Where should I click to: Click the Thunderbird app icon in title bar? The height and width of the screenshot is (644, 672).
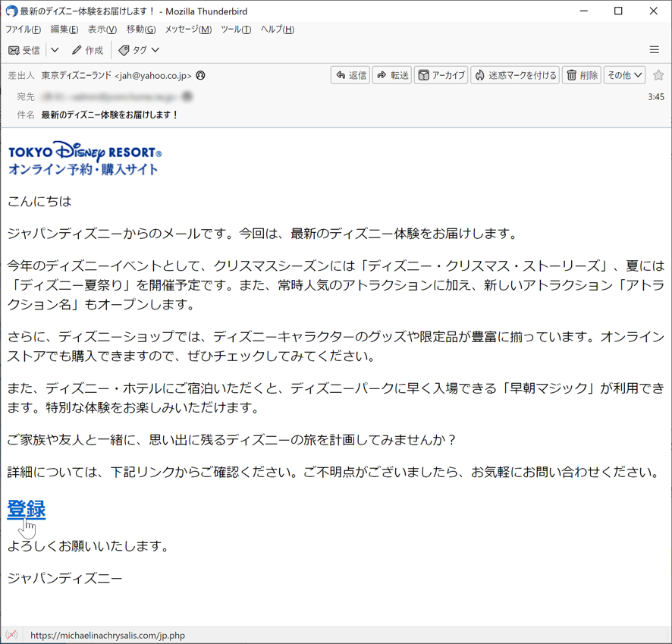click(11, 11)
